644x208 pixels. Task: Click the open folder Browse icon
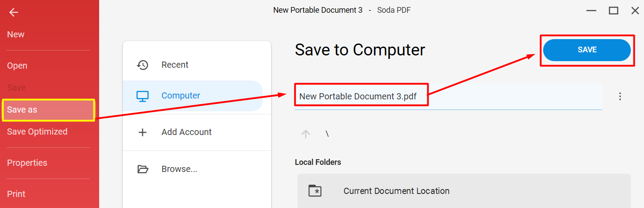(x=143, y=169)
